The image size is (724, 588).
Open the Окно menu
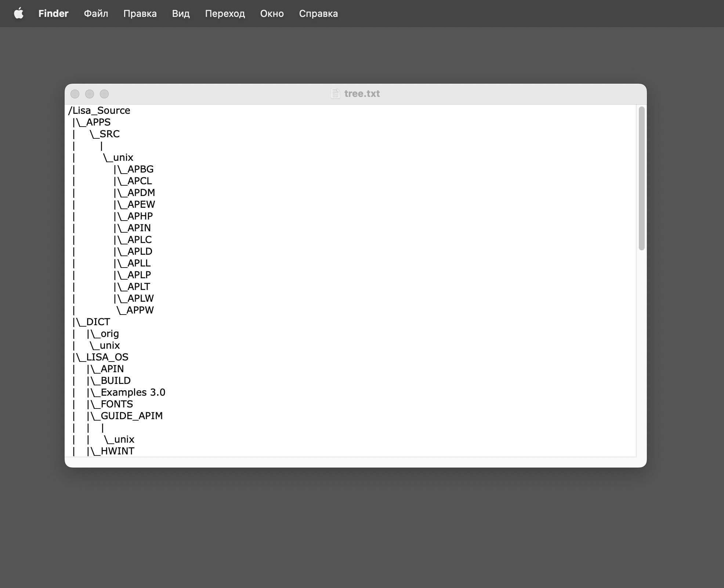coord(272,14)
